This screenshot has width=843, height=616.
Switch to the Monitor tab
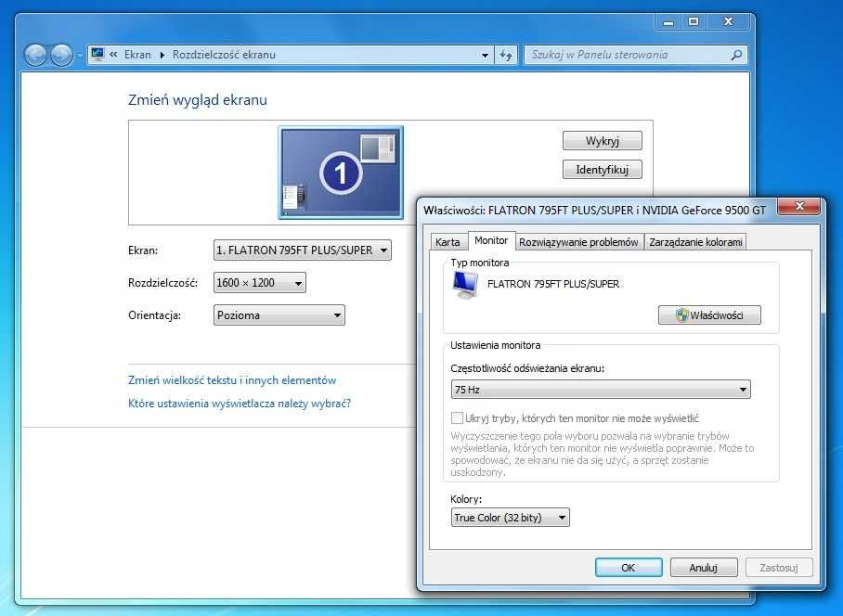point(491,240)
